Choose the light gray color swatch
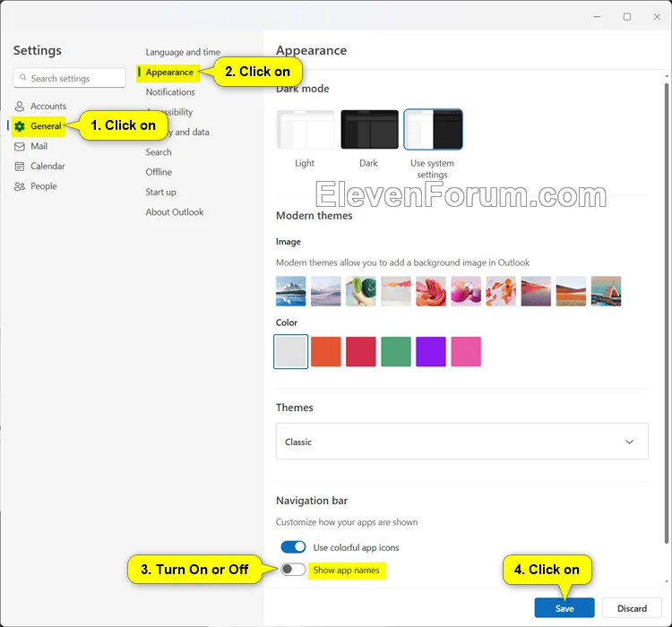The image size is (672, 627). click(290, 352)
